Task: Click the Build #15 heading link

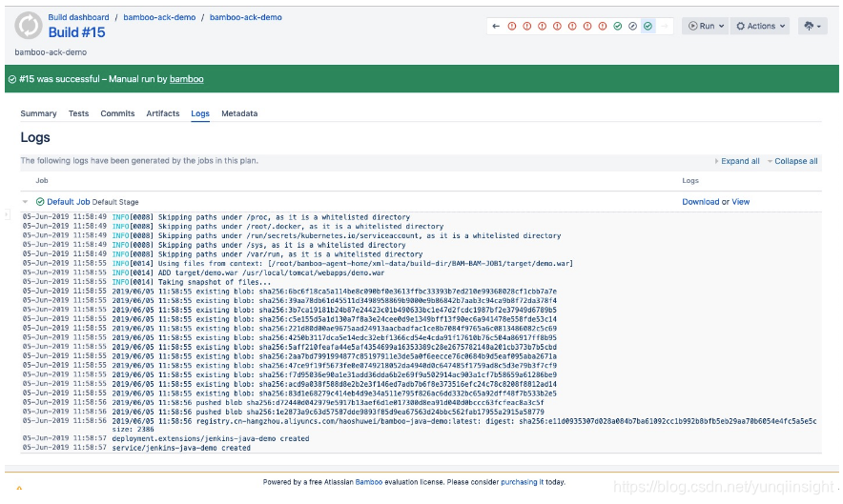Action: [x=76, y=32]
